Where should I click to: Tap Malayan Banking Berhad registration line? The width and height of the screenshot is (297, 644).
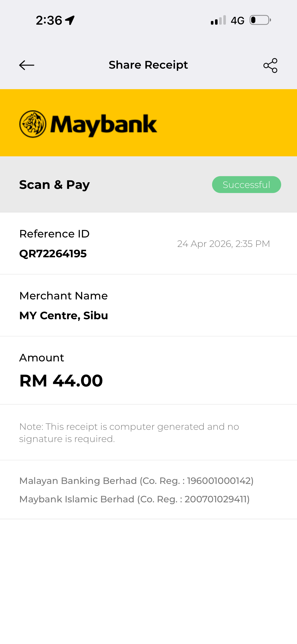[x=137, y=481]
